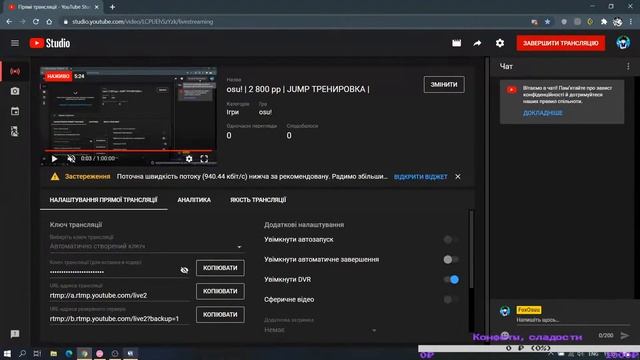This screenshot has height=360, width=640.
Task: Send feedback via the sidebar icon
Action: point(15,334)
